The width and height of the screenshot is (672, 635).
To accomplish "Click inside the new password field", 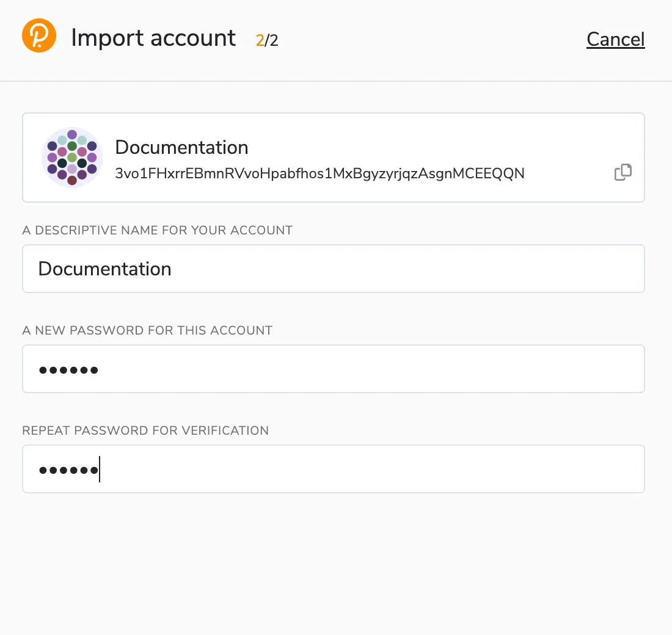I will (334, 369).
